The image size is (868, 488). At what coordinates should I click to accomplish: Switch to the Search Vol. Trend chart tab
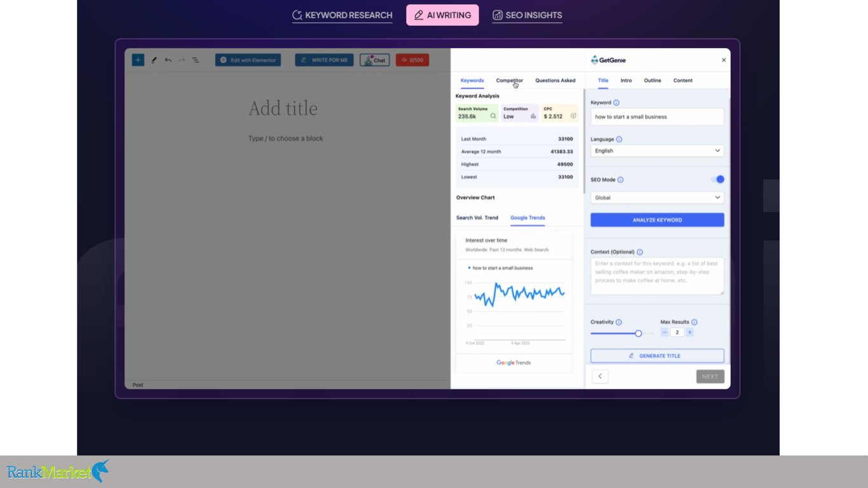point(477,218)
